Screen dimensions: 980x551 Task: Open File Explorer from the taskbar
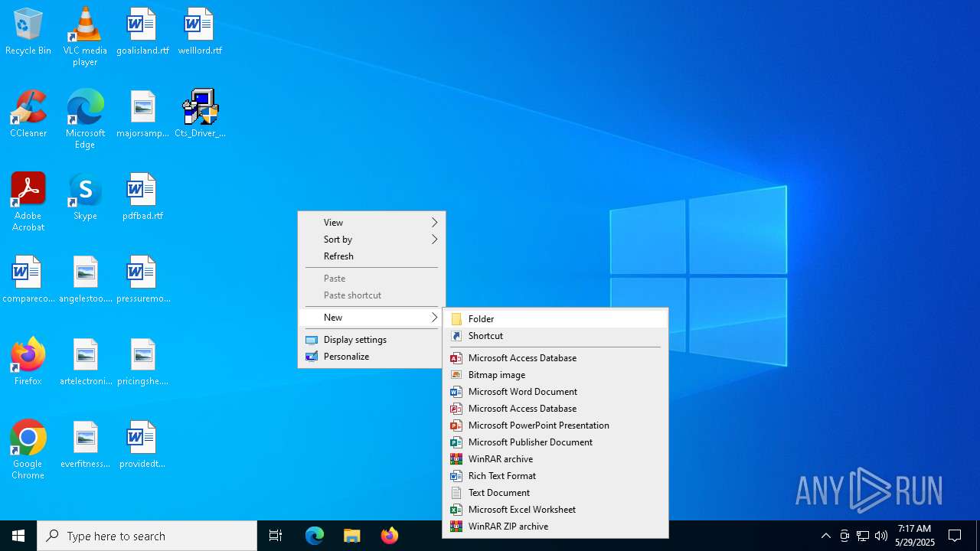pyautogui.click(x=351, y=536)
